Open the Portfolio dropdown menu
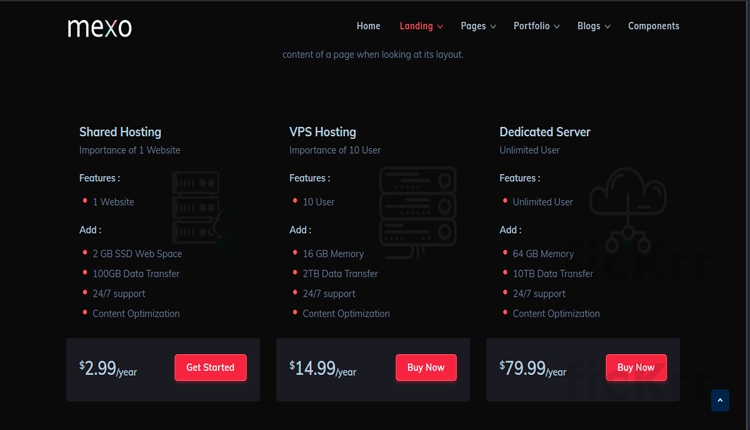 click(536, 26)
